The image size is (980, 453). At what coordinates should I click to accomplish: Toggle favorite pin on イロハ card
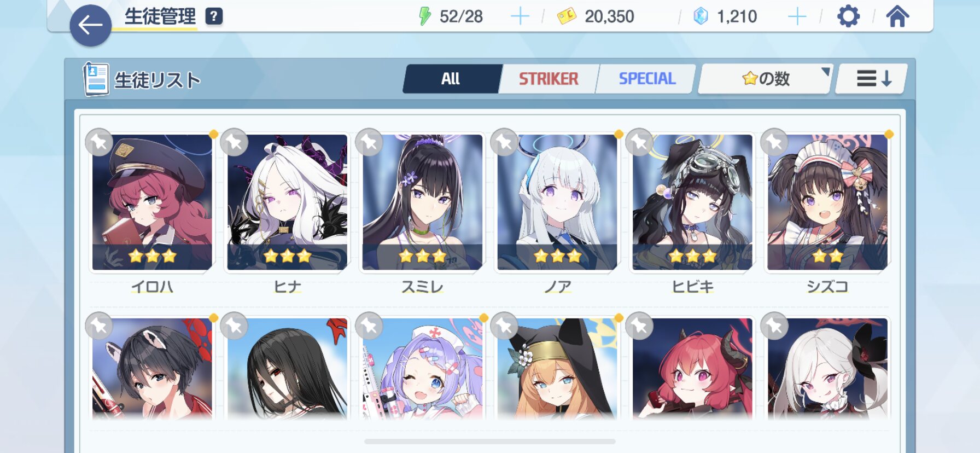[99, 142]
